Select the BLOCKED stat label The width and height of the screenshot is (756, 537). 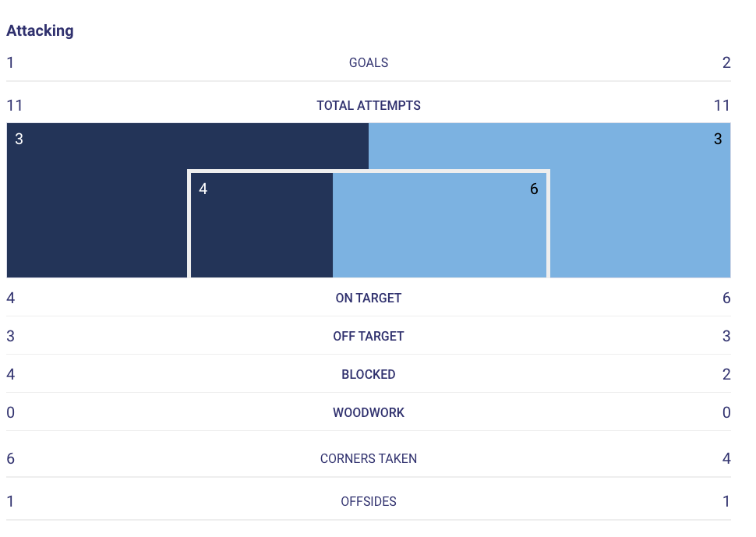tap(369, 375)
